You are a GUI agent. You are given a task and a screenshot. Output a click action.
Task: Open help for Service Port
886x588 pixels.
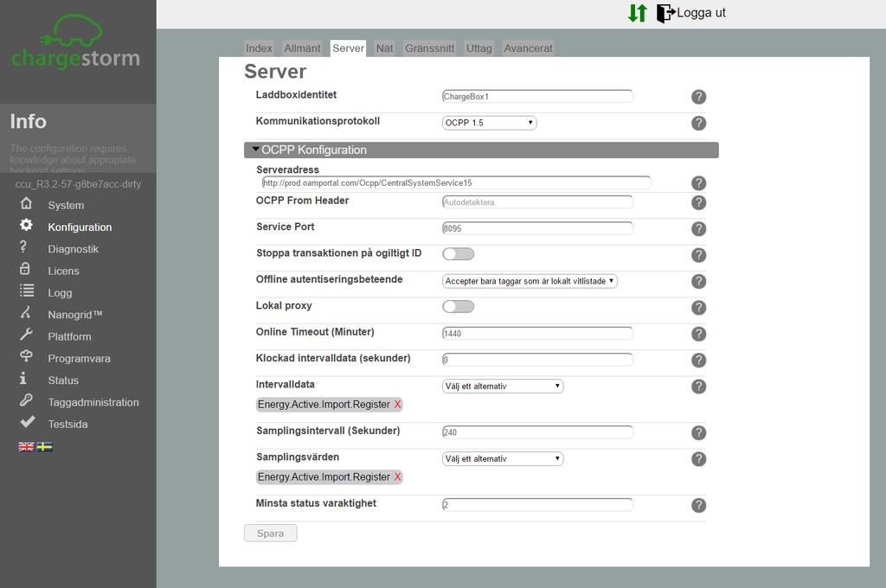pos(698,229)
